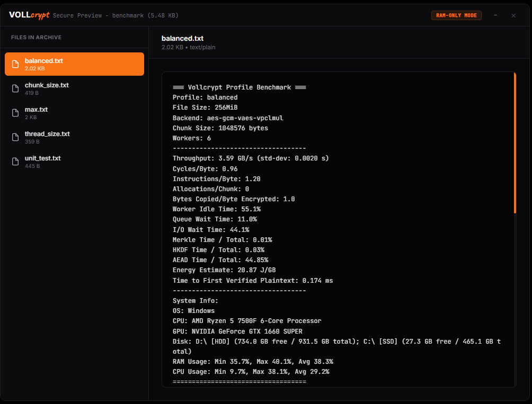Close the VOLLcrypt Secure Preview window
The width and height of the screenshot is (532, 404).
pos(513,15)
